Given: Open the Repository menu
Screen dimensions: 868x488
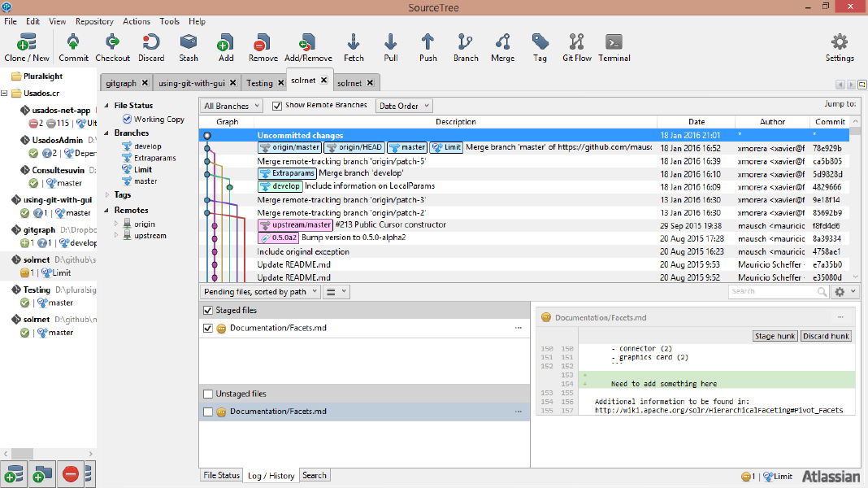Looking at the screenshot, I should click(94, 21).
